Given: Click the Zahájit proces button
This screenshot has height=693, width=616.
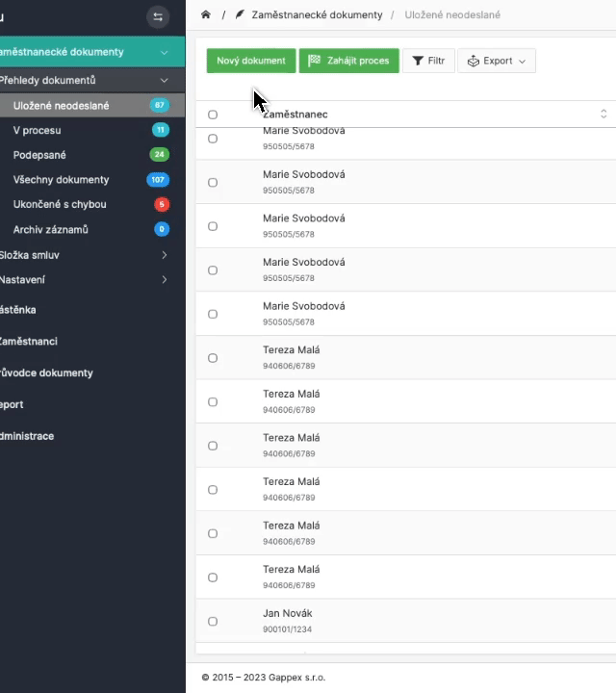Looking at the screenshot, I should [x=348, y=61].
